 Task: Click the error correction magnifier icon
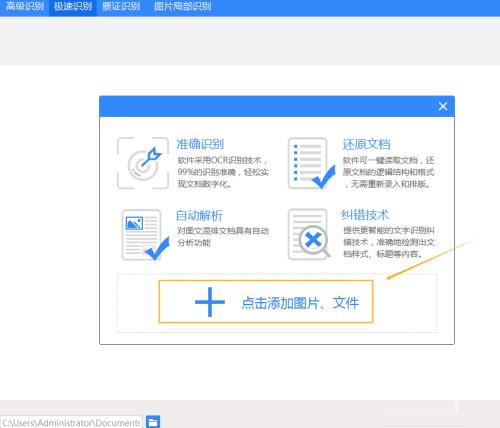coord(309,234)
